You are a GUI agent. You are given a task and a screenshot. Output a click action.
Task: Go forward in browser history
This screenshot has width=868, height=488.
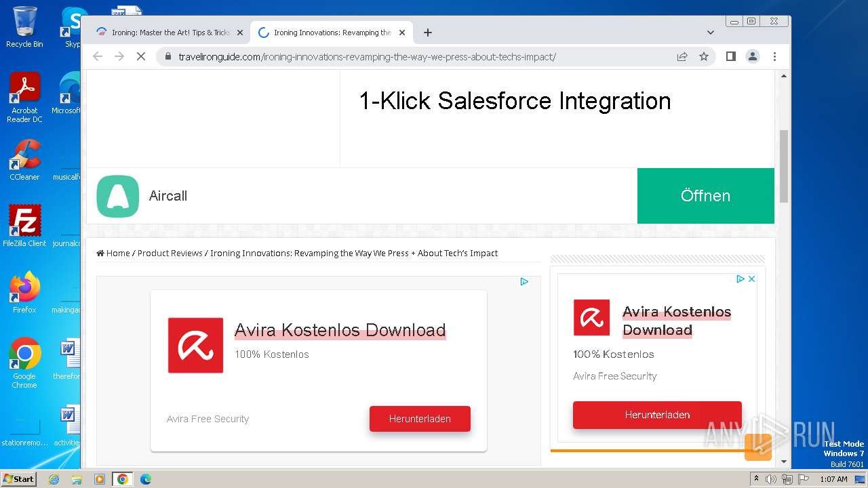[119, 57]
